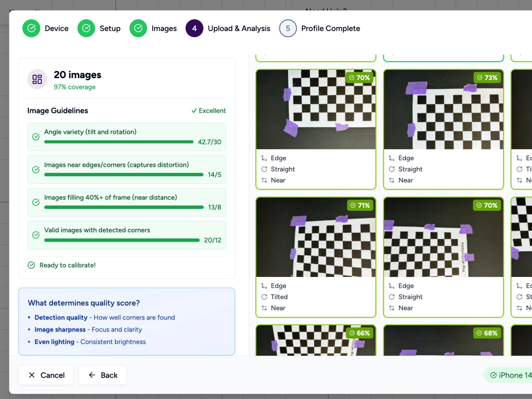
Task: Open the Setup step label
Action: coord(110,29)
